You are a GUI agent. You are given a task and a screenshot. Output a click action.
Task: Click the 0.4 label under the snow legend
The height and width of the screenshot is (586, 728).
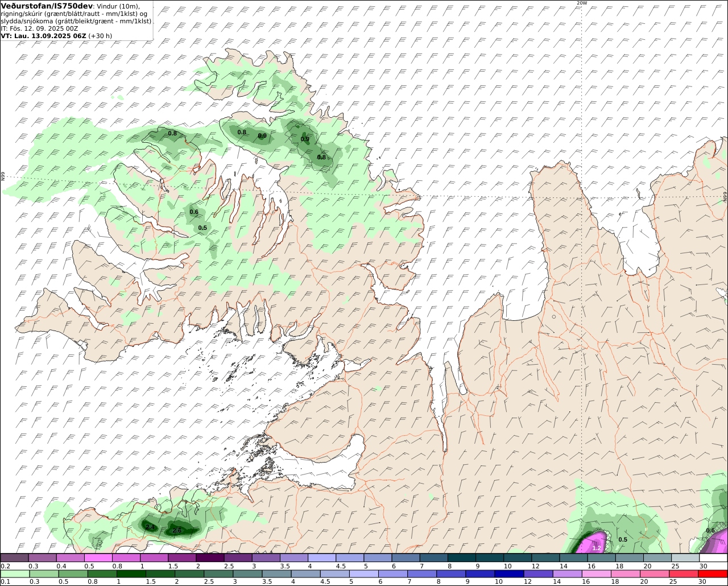[x=61, y=566]
